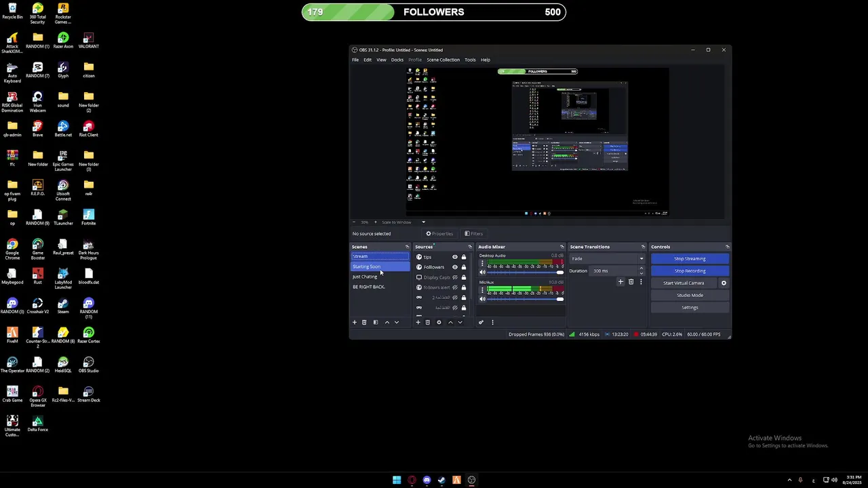Open Discord from the taskbar
Image resolution: width=868 pixels, height=488 pixels.
click(427, 480)
